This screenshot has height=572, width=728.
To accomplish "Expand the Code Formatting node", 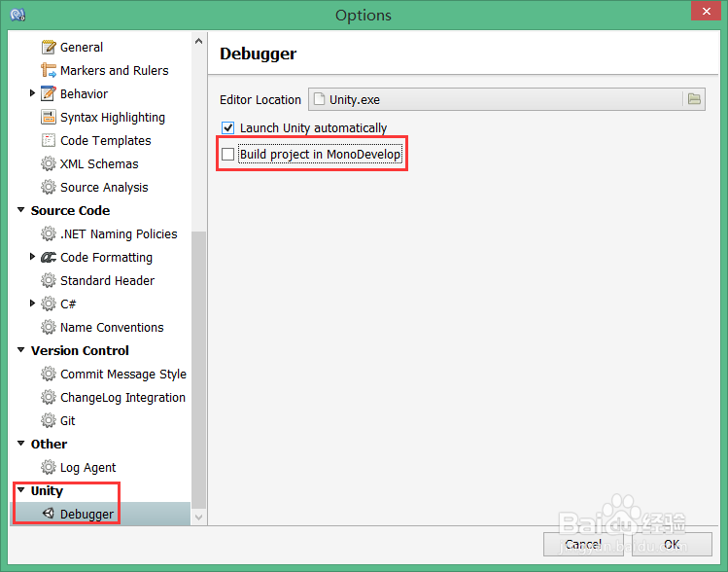I will coord(32,257).
